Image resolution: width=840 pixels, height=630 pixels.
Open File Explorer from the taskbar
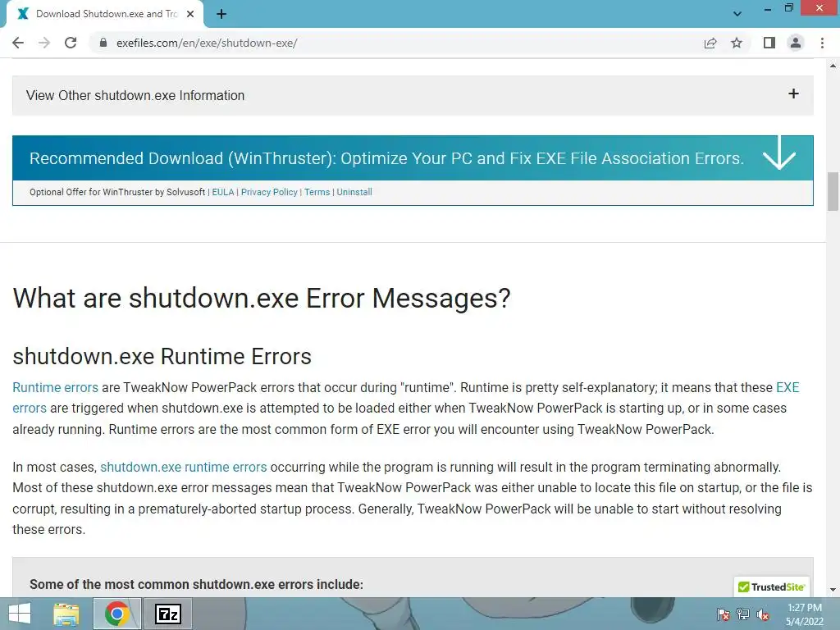point(66,614)
